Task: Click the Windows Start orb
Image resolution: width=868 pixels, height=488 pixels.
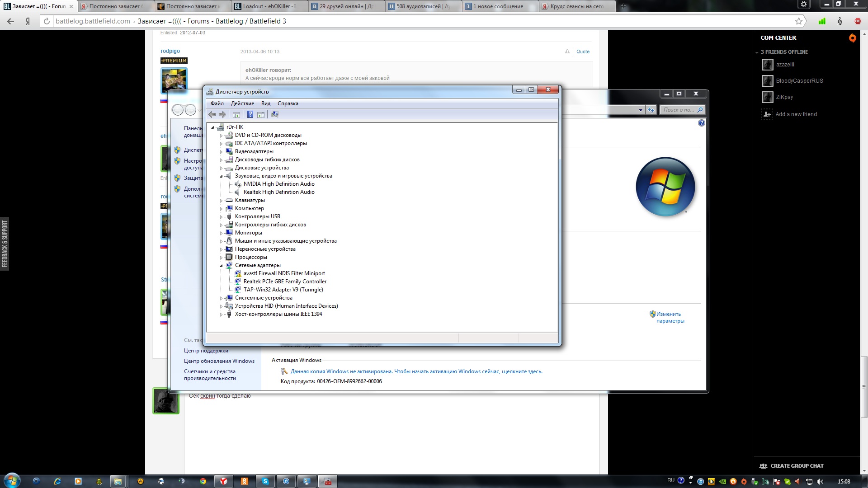Action: [12, 480]
